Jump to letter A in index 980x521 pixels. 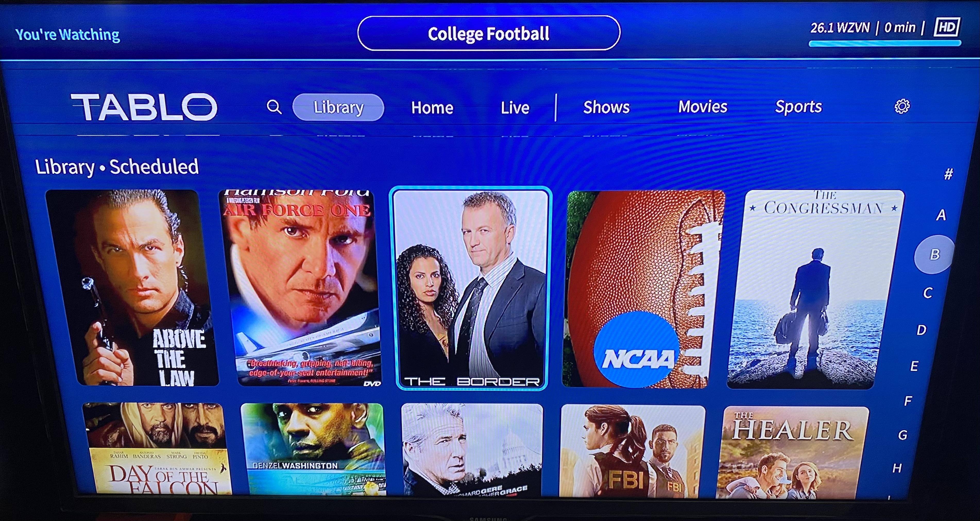coord(941,215)
